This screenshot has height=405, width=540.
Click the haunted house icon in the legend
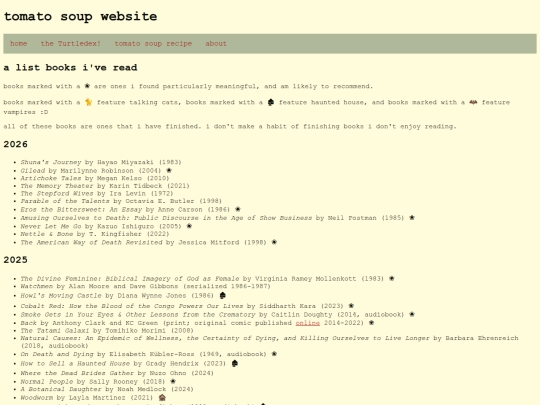coord(271,102)
